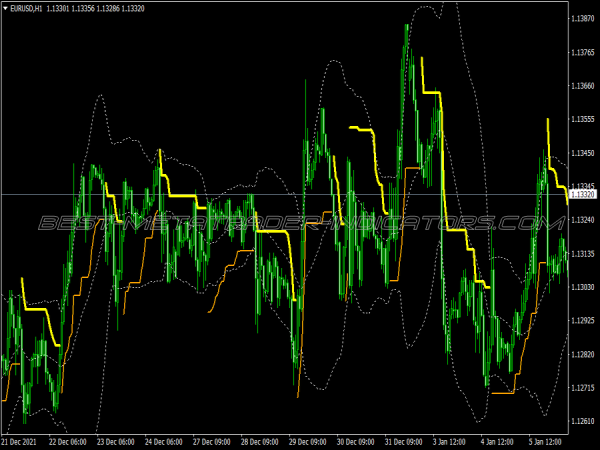Click the 1.13660 price axis label
The image size is (600, 450).
click(583, 86)
